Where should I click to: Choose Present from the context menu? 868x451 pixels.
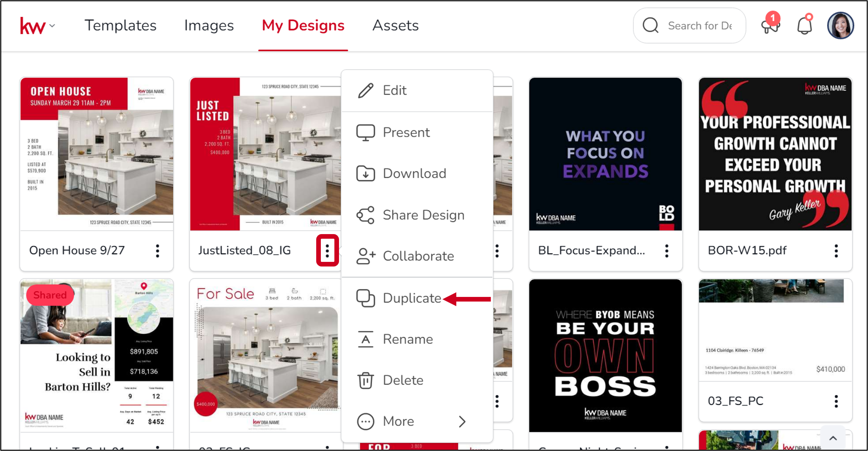[x=417, y=132]
